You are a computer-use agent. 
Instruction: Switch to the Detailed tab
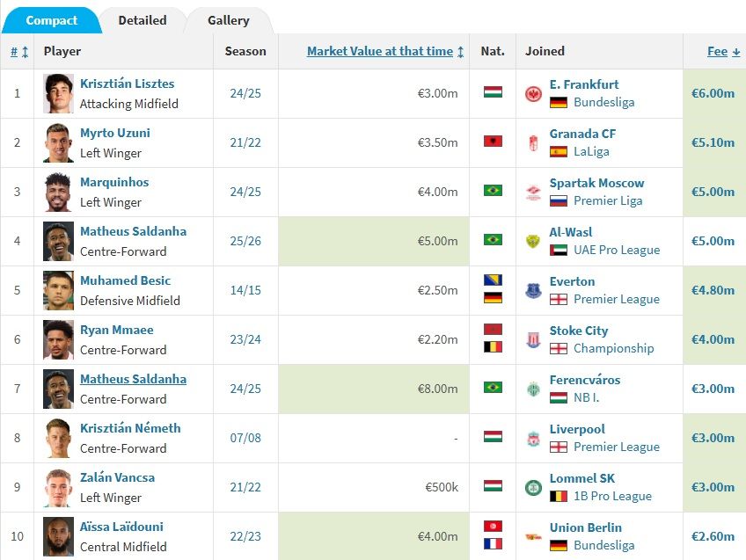[x=143, y=20]
